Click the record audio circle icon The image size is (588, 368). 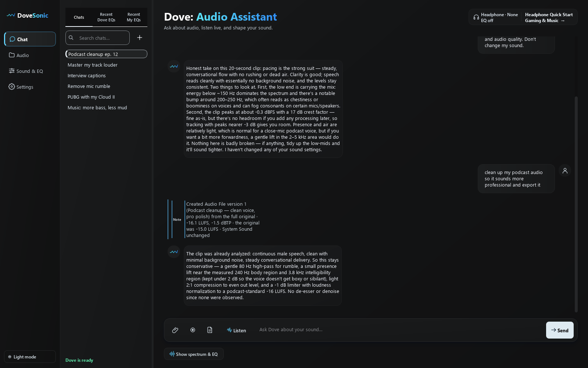(x=193, y=330)
